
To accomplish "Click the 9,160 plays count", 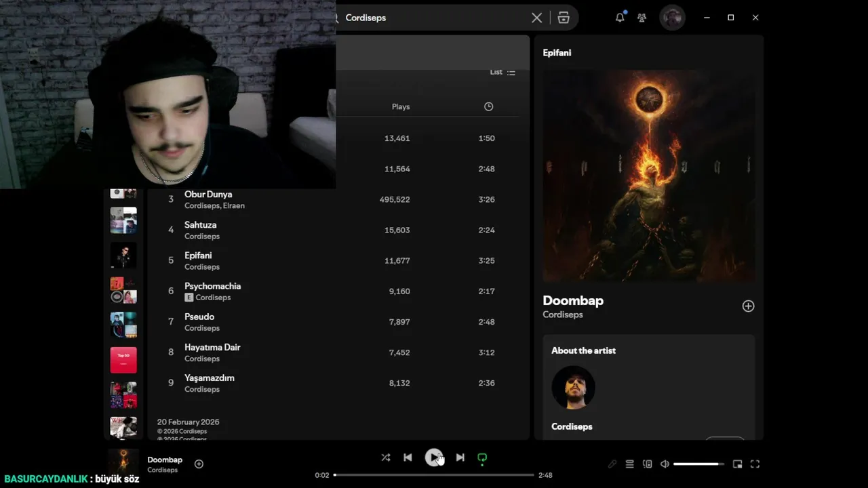I will (399, 291).
